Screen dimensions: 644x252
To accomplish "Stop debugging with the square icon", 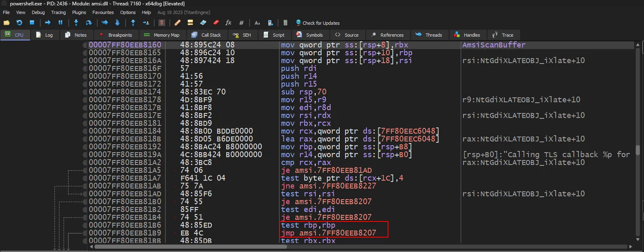I will coord(32,23).
